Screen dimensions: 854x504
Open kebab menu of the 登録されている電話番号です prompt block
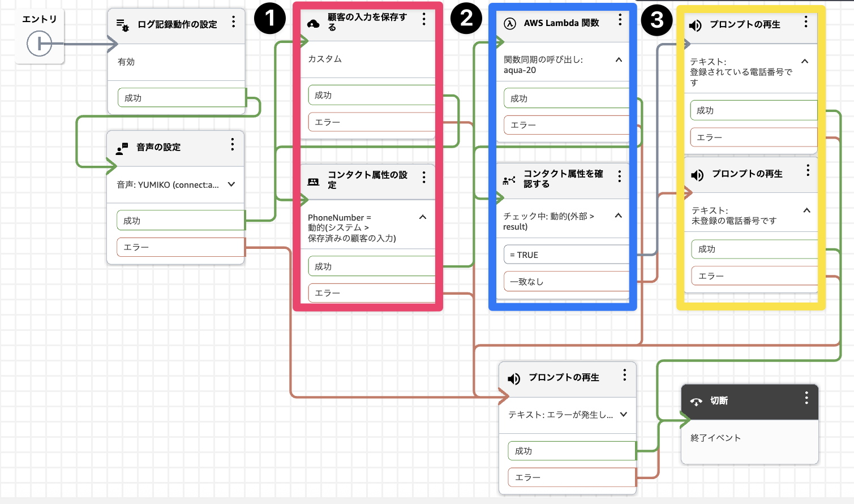806,22
